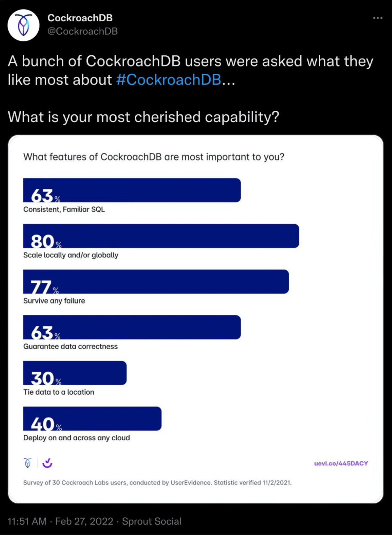This screenshot has width=392, height=535.
Task: Open the uevi.co/445DACY link
Action: [341, 463]
